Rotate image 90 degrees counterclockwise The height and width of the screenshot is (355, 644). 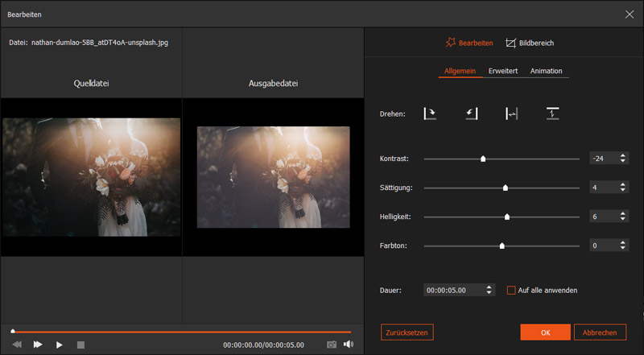click(x=472, y=114)
